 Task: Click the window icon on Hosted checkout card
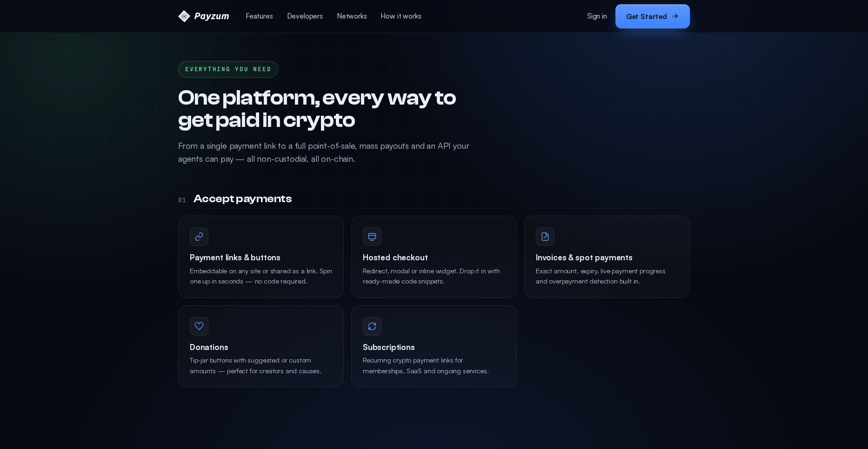(x=372, y=237)
